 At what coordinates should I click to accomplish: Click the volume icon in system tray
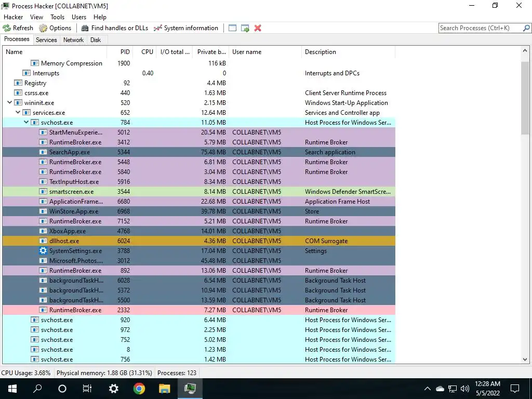click(x=465, y=389)
